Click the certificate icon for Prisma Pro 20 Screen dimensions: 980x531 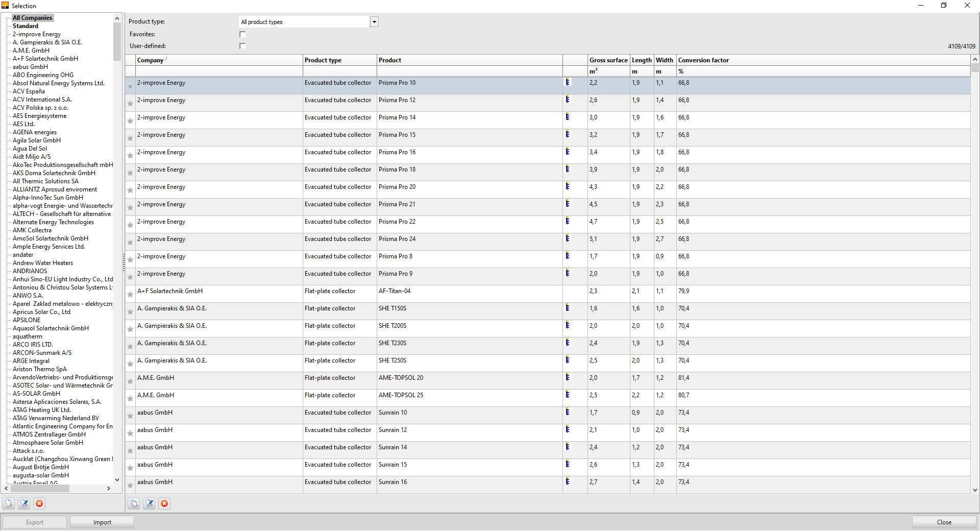point(567,186)
